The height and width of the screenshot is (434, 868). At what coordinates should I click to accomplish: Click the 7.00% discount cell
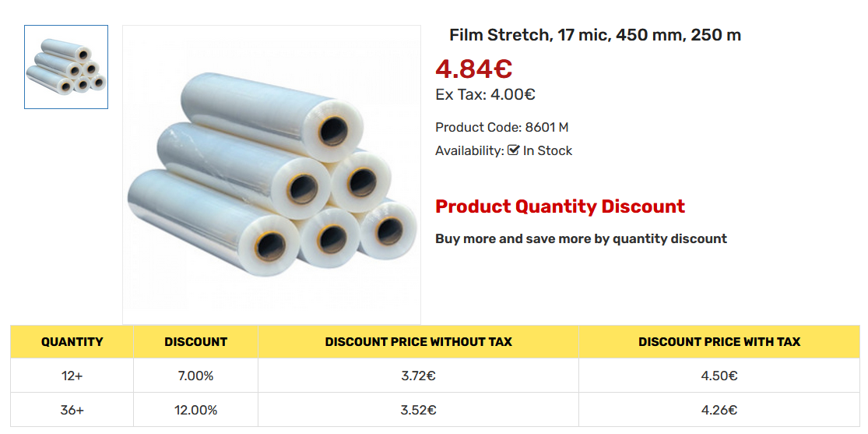pos(195,376)
